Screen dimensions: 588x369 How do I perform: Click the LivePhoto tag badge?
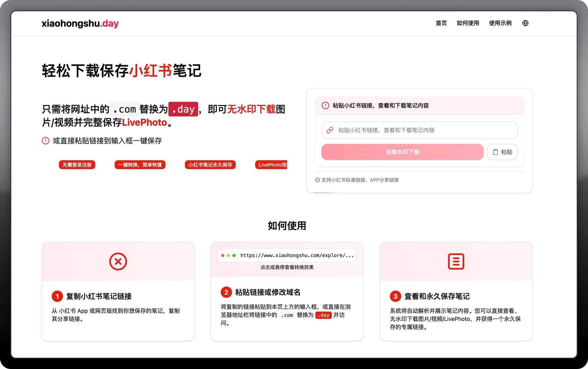[271, 165]
